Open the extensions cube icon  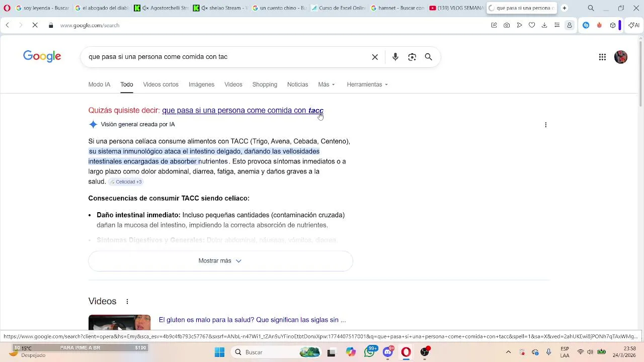click(612, 25)
